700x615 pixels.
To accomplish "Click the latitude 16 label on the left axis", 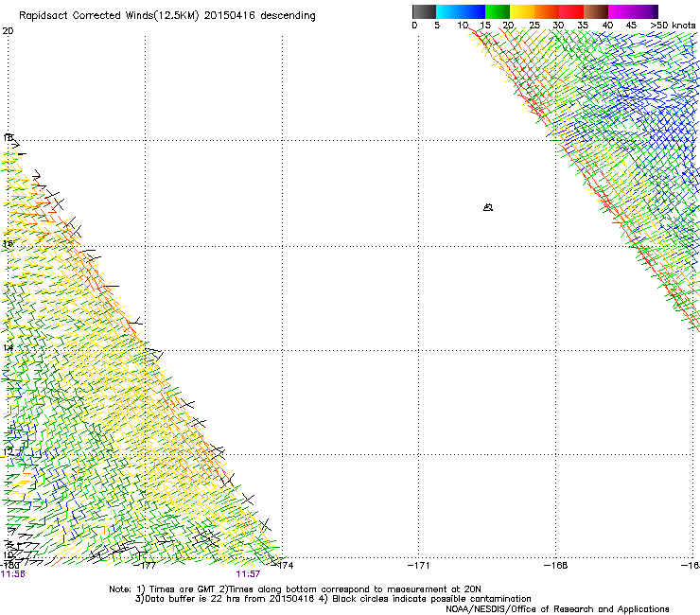I will click(8, 244).
